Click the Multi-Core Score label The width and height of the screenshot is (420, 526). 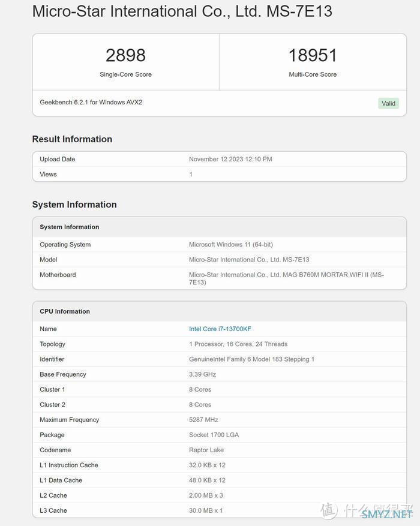(313, 74)
